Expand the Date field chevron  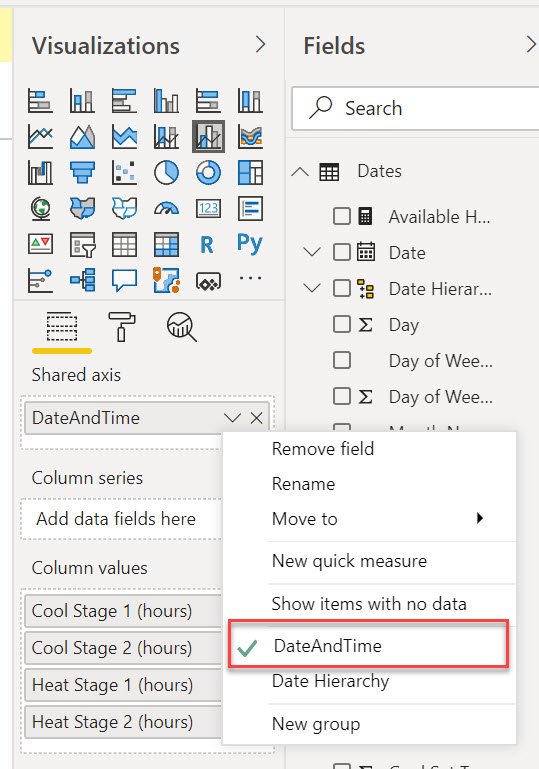coord(312,252)
